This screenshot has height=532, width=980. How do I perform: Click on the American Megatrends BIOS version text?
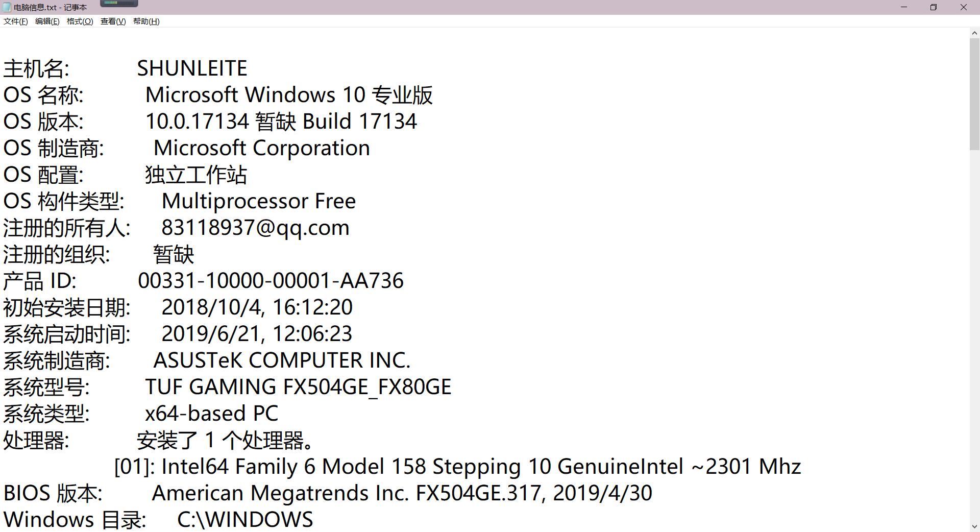[x=402, y=493]
